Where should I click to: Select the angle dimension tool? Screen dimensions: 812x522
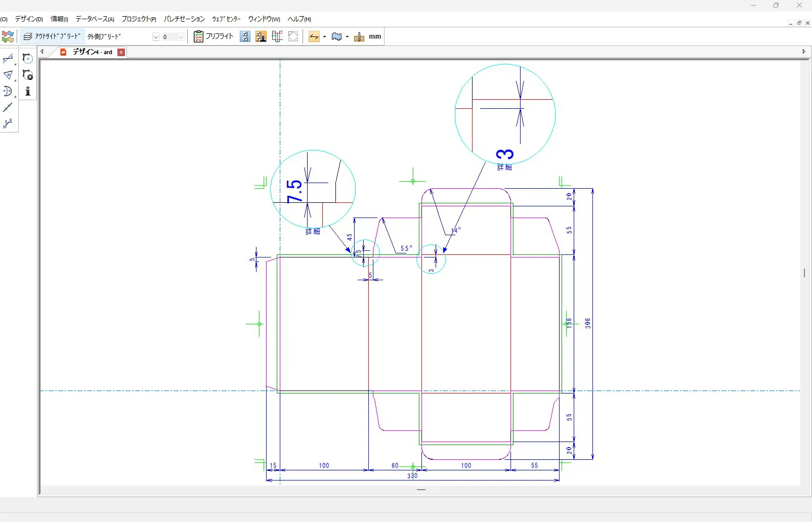(x=8, y=75)
